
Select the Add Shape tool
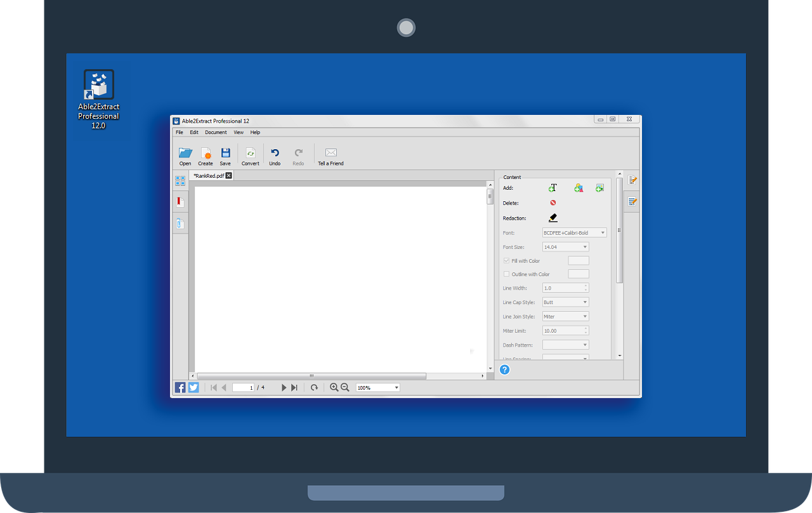pos(578,188)
